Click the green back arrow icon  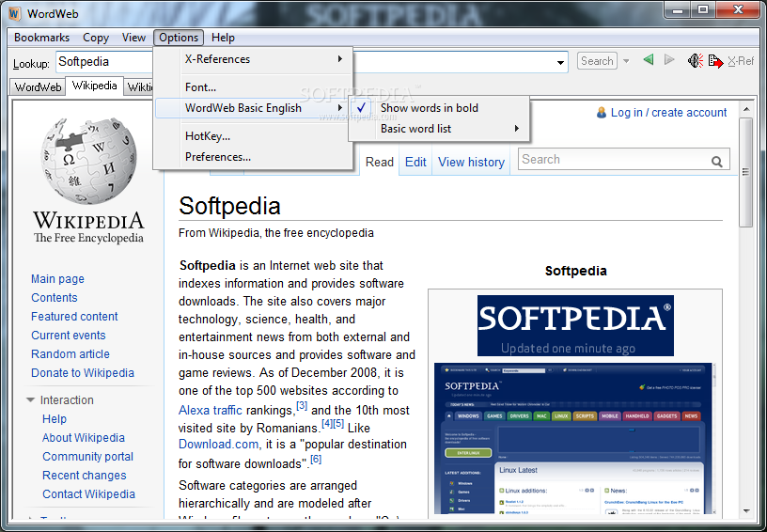[x=649, y=60]
